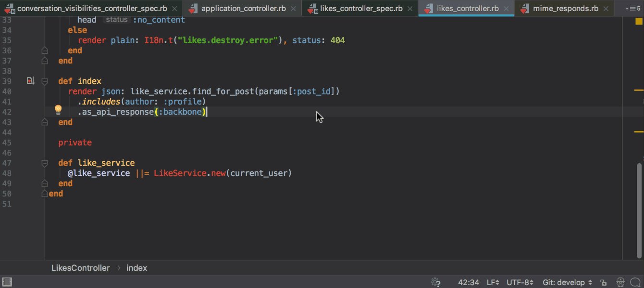The width and height of the screenshot is (644, 288).
Task: Click the 42:34 caret position indicator
Action: tap(469, 282)
